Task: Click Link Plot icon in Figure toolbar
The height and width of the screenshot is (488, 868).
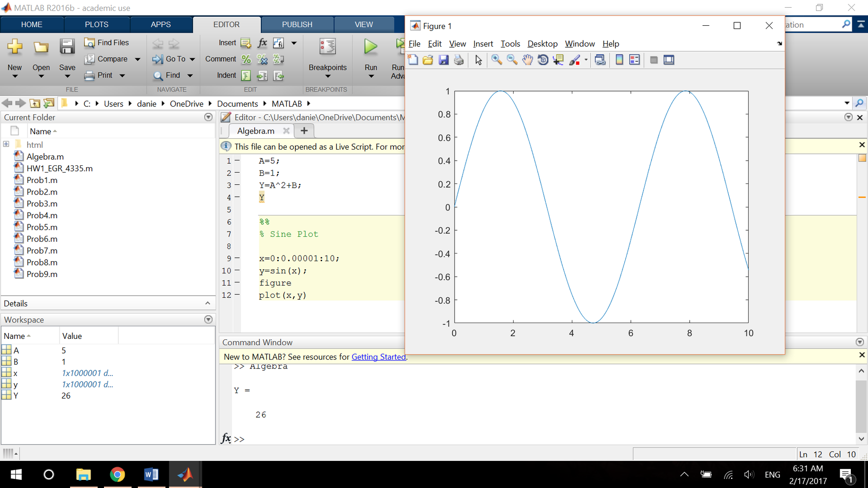Action: 600,60
